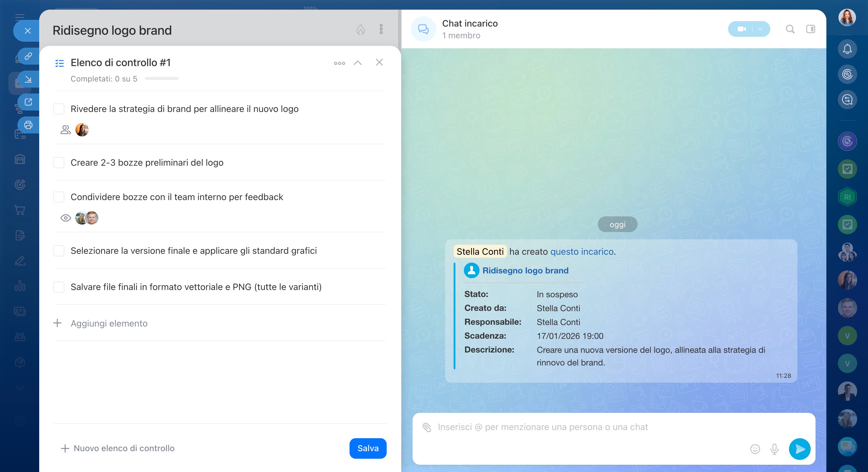Click the copy link icon button
The height and width of the screenshot is (472, 868).
28,56
